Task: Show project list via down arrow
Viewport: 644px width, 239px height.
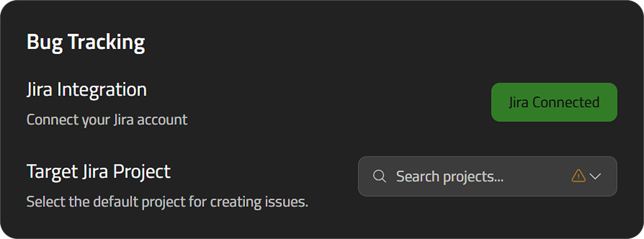Action: point(595,176)
